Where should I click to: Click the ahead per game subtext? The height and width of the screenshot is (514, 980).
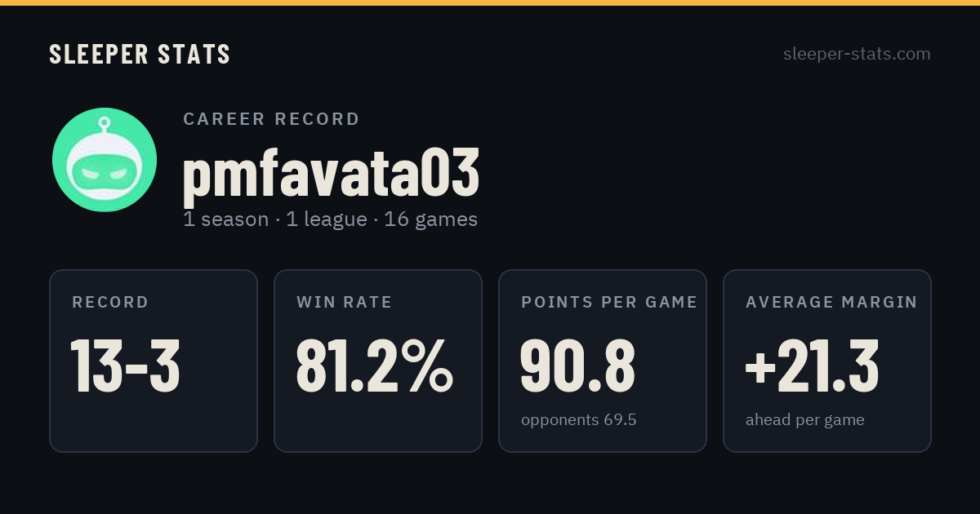tap(805, 420)
